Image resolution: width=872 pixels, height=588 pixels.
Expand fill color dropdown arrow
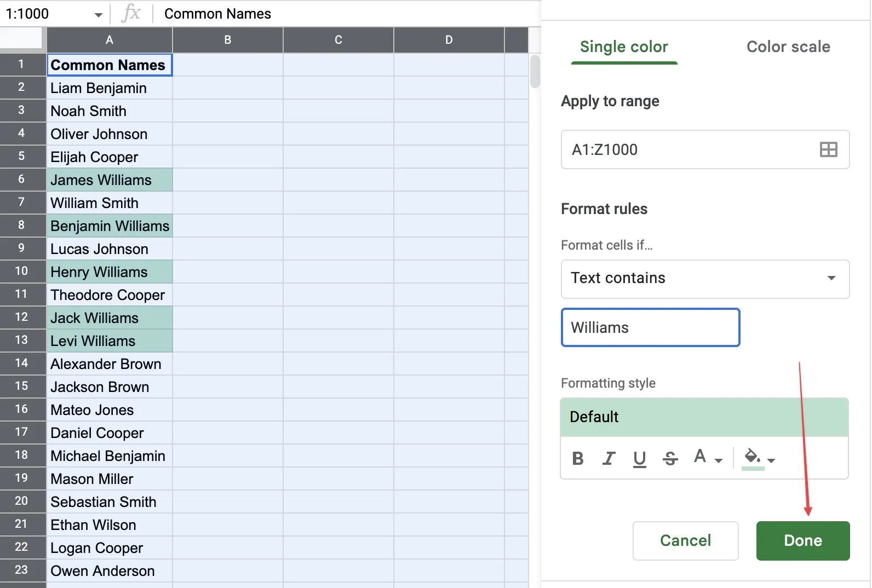pos(771,460)
